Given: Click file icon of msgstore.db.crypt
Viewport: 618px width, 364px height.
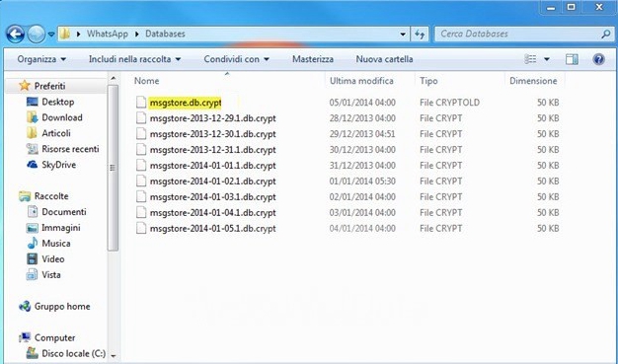Looking at the screenshot, I should pos(141,103).
